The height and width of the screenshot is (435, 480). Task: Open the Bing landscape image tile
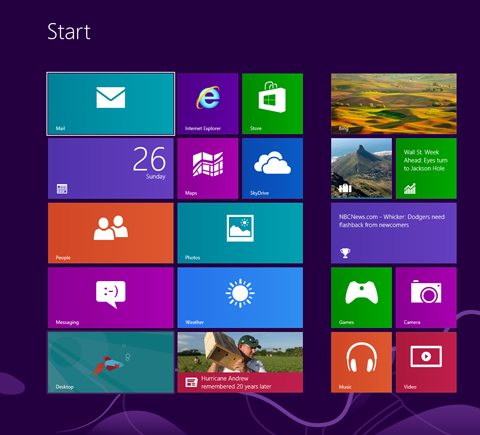(x=394, y=104)
